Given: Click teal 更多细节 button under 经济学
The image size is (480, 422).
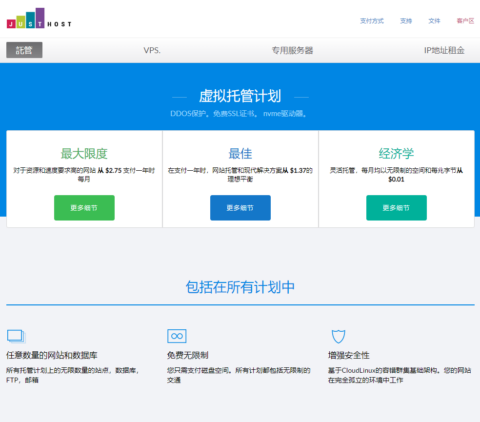Looking at the screenshot, I should [396, 208].
